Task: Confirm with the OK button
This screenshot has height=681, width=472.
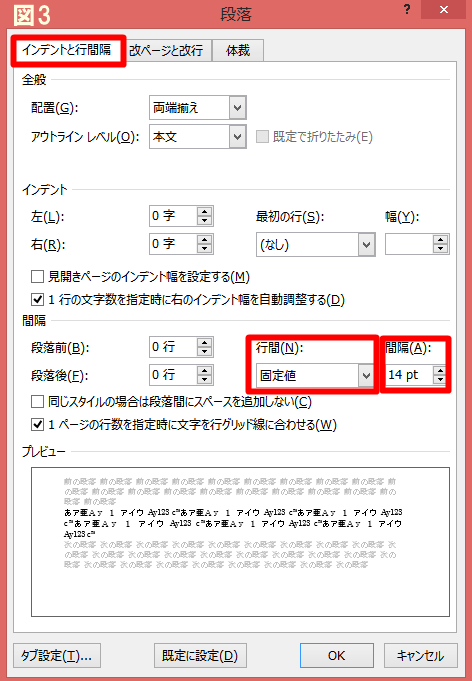Action: tap(337, 655)
